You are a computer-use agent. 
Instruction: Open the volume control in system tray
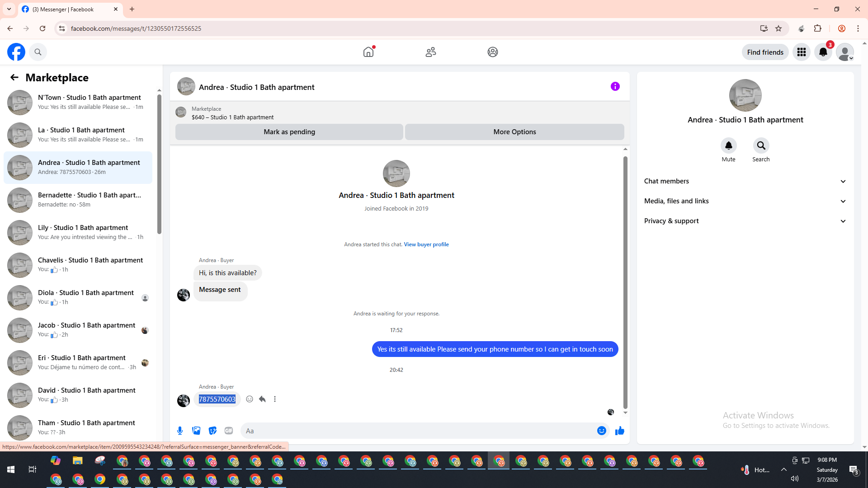[795, 479]
